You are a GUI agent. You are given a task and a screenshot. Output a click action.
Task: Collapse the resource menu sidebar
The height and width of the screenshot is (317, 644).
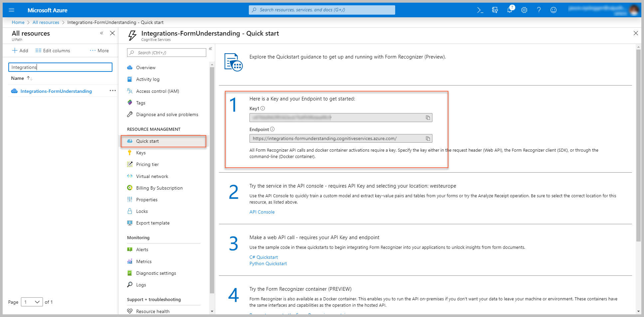point(211,49)
